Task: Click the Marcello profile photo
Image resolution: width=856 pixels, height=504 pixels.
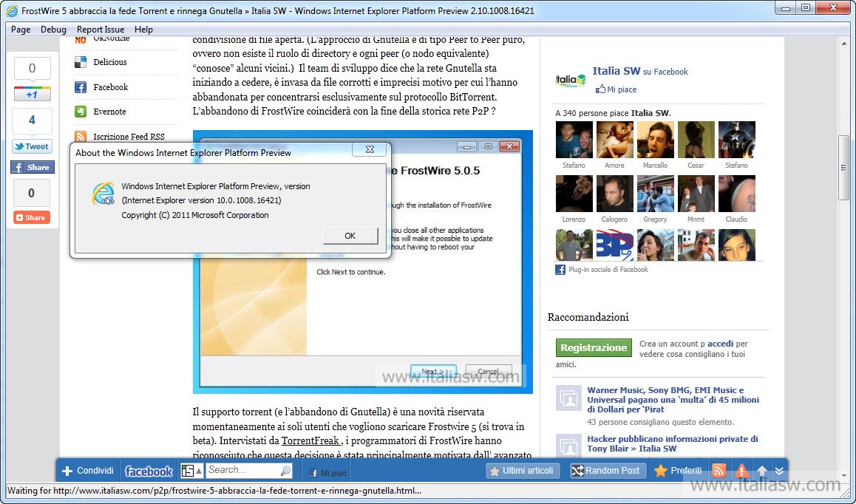Action: point(656,140)
